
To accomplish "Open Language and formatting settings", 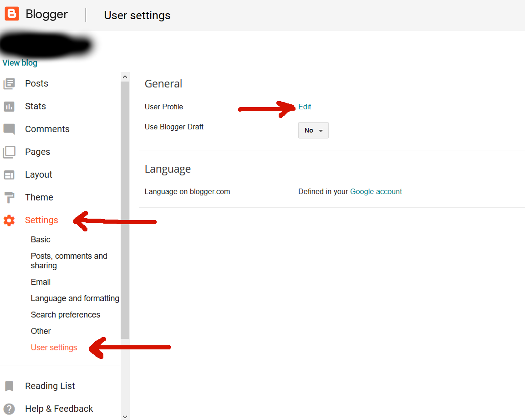I will point(75,298).
